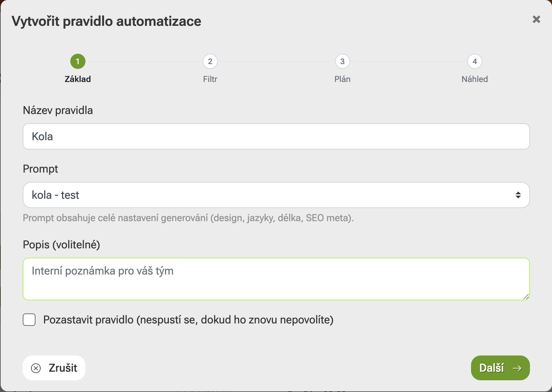Screen dimensions: 552x392
Task: Click the arrow icon in Další button
Action: coord(517,368)
